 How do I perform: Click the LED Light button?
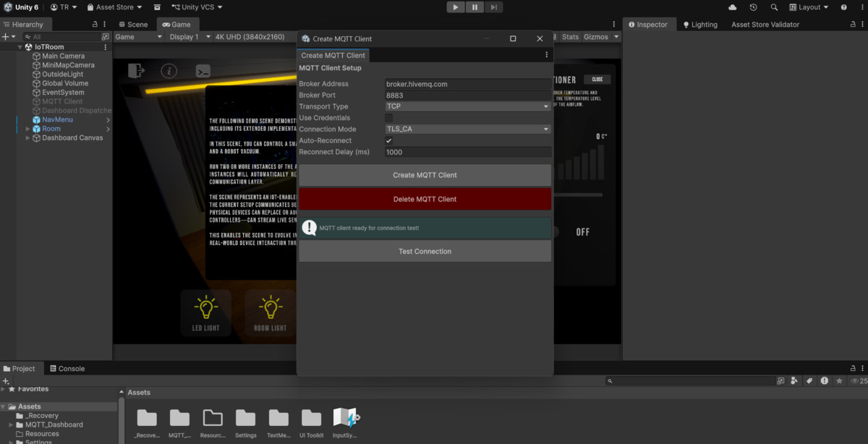[x=206, y=313]
